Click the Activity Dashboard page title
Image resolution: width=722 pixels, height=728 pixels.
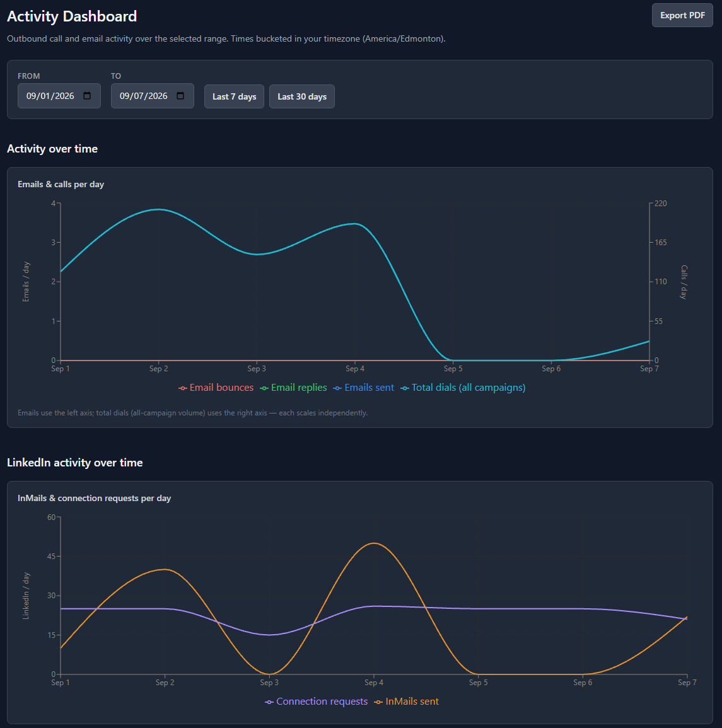coord(72,16)
